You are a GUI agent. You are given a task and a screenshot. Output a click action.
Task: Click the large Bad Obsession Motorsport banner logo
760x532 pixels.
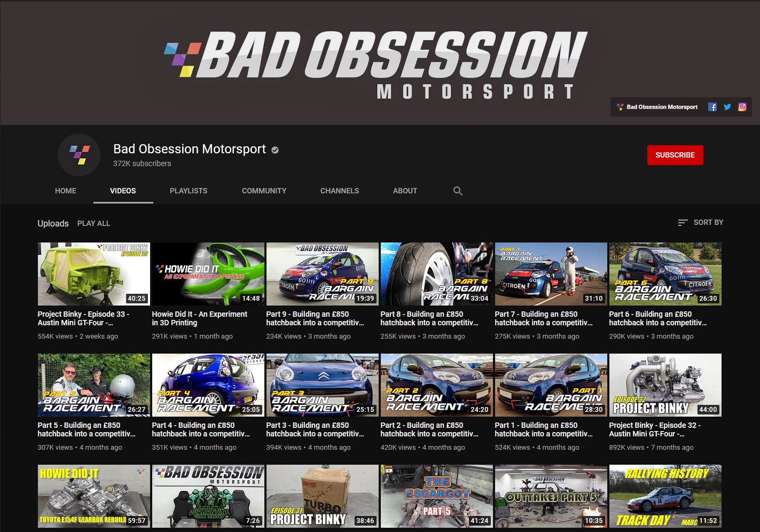pyautogui.click(x=375, y=65)
